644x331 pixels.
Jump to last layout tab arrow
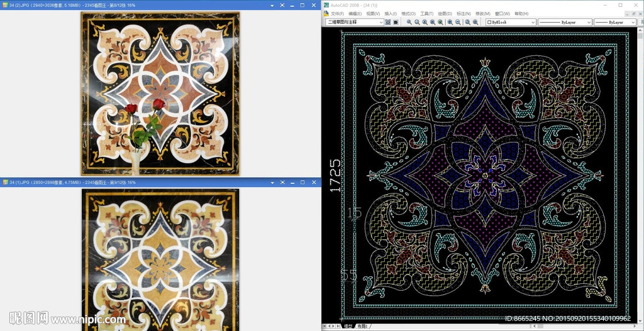coord(338,326)
